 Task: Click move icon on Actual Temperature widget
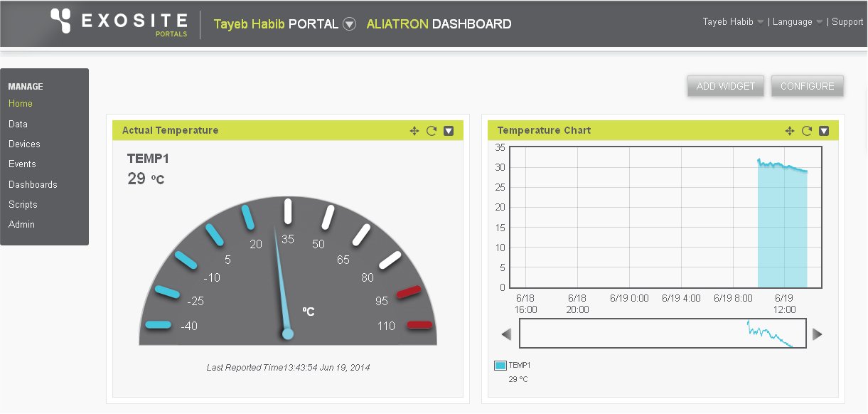coord(414,131)
